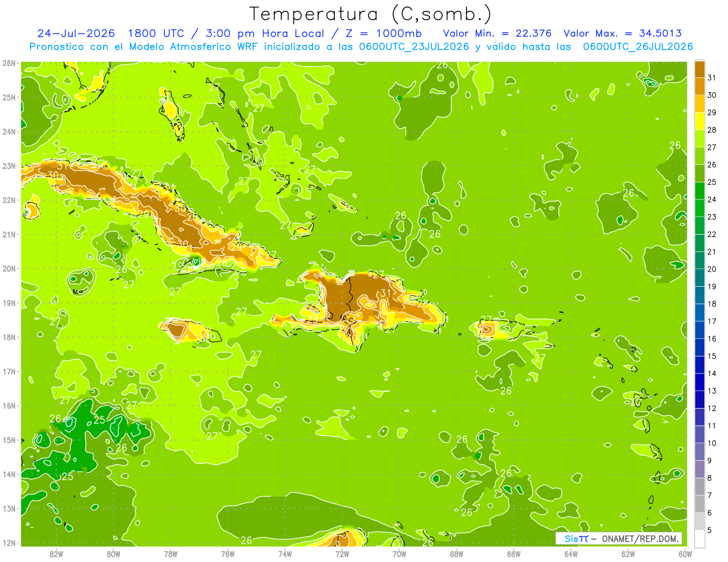Click legend value 7 on the color scale
Screen dimensions: 728x562
[709, 495]
